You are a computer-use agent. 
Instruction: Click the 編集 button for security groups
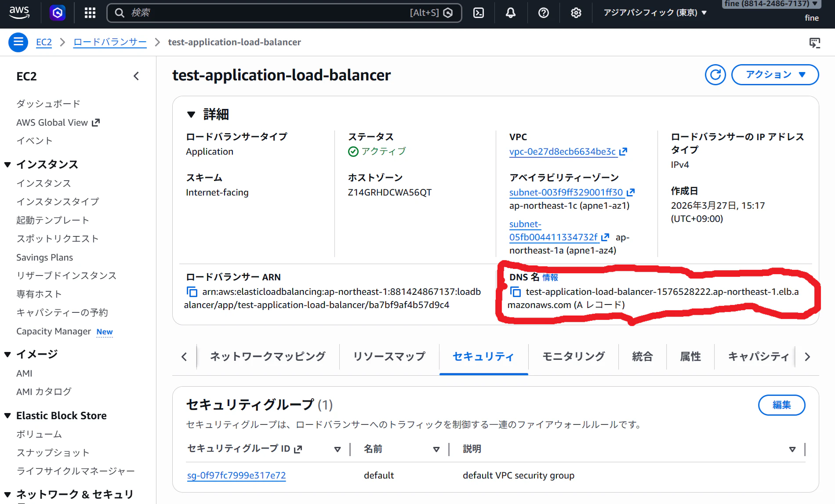(781, 405)
